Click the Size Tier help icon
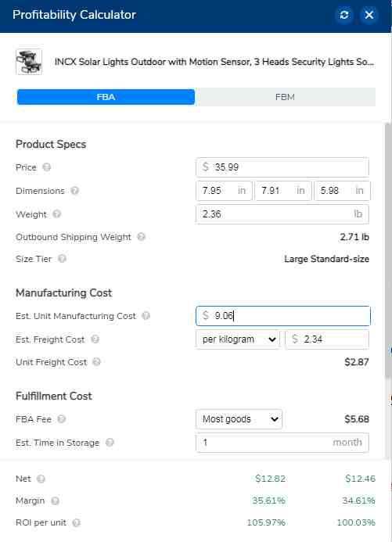 [63, 259]
